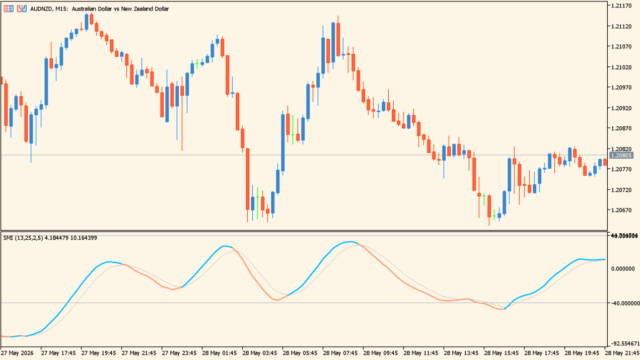This screenshot has height=360, width=640.
Task: Click the 0.000000 indicator scale value
Action: tap(623, 269)
